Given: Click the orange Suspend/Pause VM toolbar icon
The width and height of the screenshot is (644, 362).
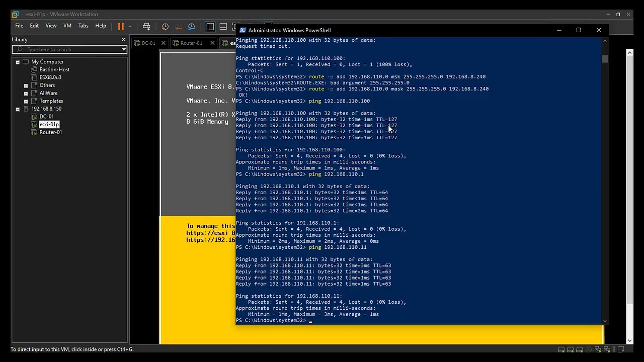Looking at the screenshot, I should point(121,26).
